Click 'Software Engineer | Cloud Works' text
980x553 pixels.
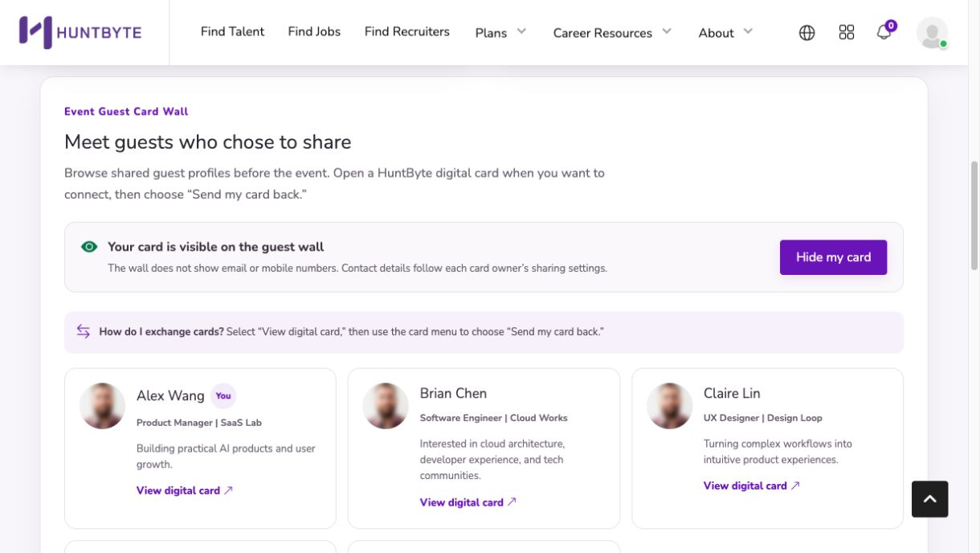tap(494, 418)
